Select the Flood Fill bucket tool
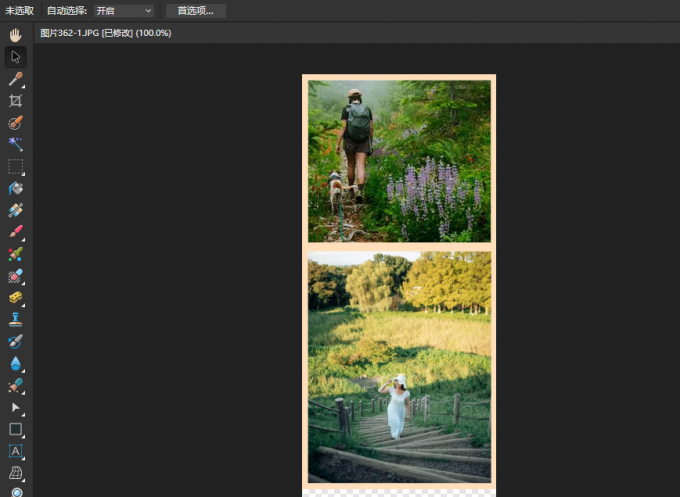Viewport: 680px width, 497px height. click(16, 188)
